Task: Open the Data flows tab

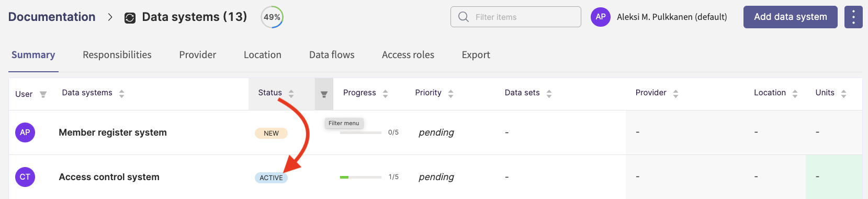Action: coord(332,55)
